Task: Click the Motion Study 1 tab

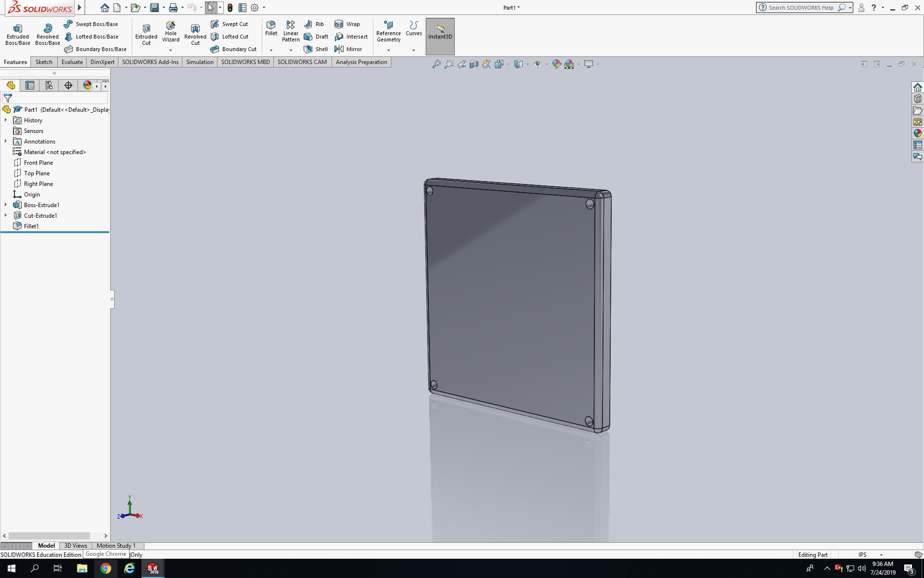Action: tap(115, 546)
